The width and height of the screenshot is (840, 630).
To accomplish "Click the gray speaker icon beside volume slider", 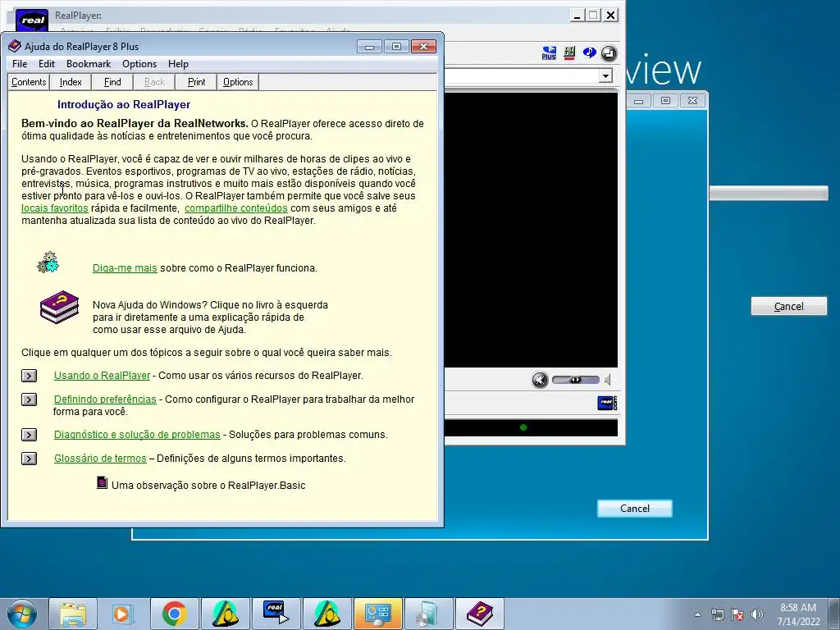I will coord(608,380).
